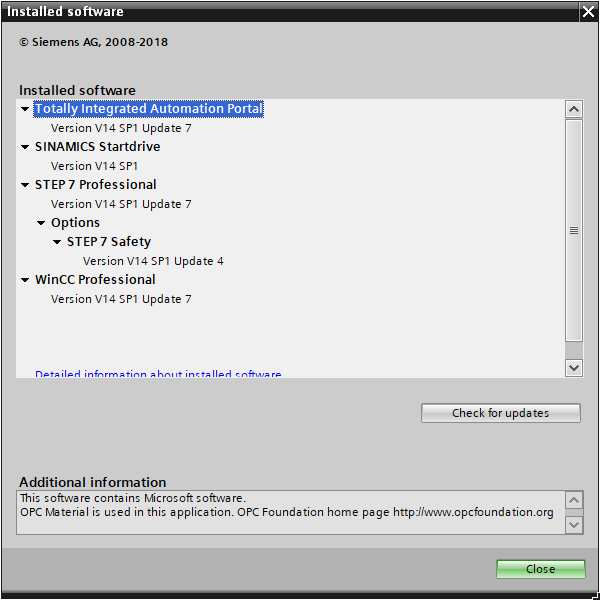Click the installed software scrollbar thumb
Image resolution: width=600 pixels, height=600 pixels.
574,230
